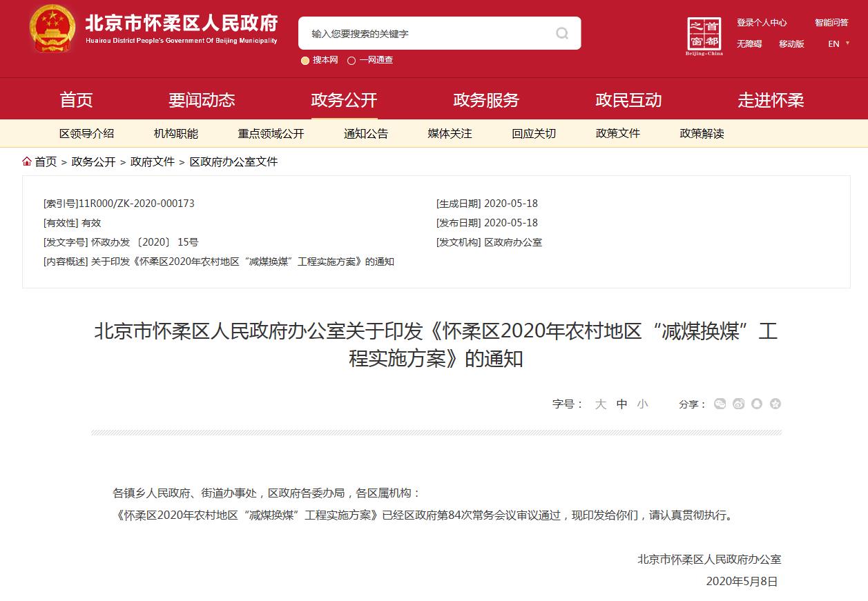Open the 政民互动 navigation tab

point(628,100)
